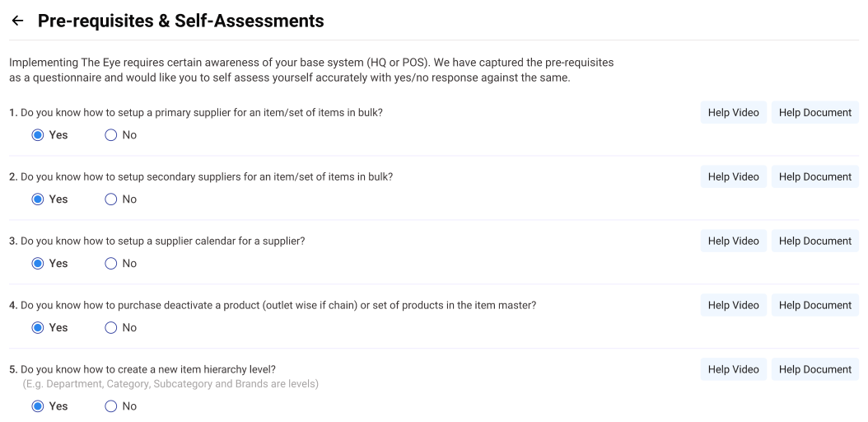The width and height of the screenshot is (868, 422).
Task: Open Help Document for purchase deactivate question
Action: (814, 306)
